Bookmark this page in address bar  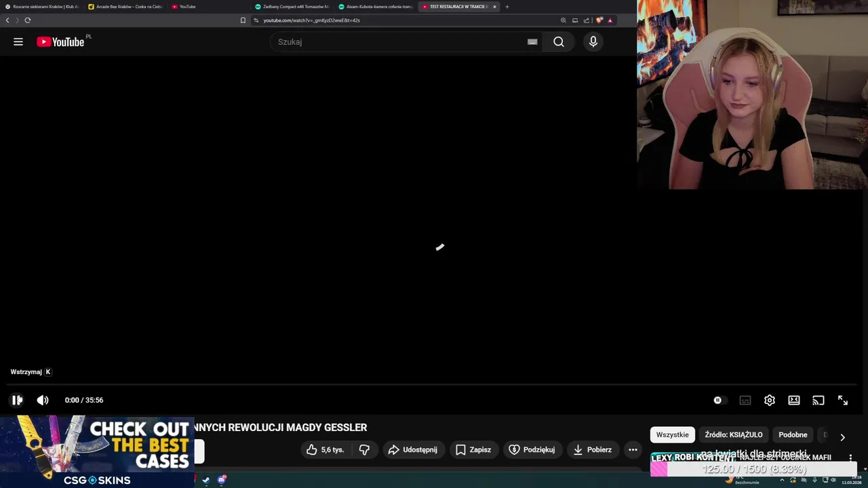click(x=243, y=20)
